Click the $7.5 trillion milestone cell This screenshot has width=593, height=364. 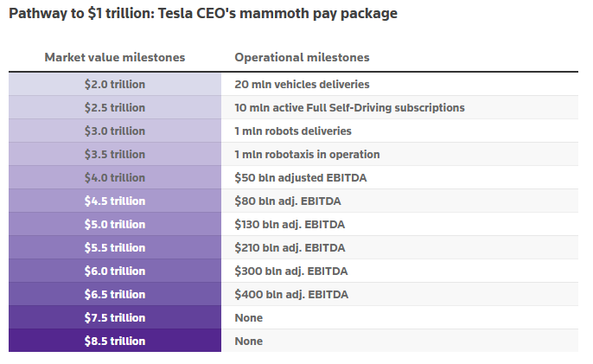[115, 318]
